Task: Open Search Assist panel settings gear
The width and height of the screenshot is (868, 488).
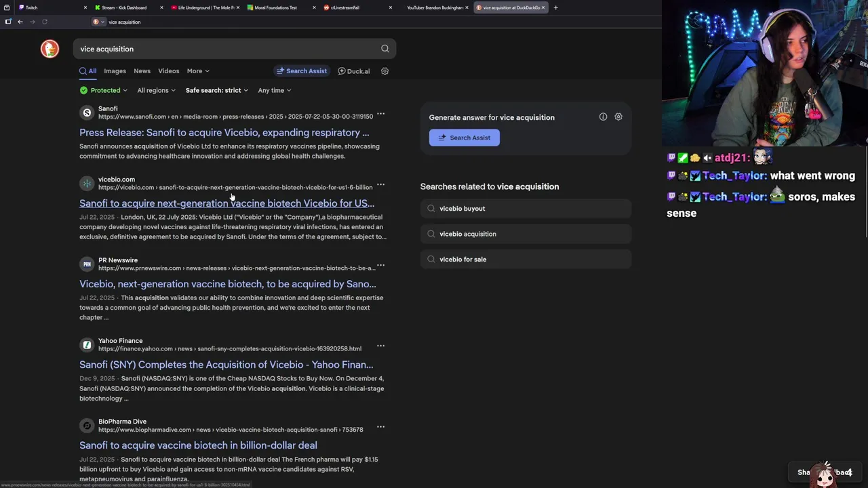Action: point(618,117)
